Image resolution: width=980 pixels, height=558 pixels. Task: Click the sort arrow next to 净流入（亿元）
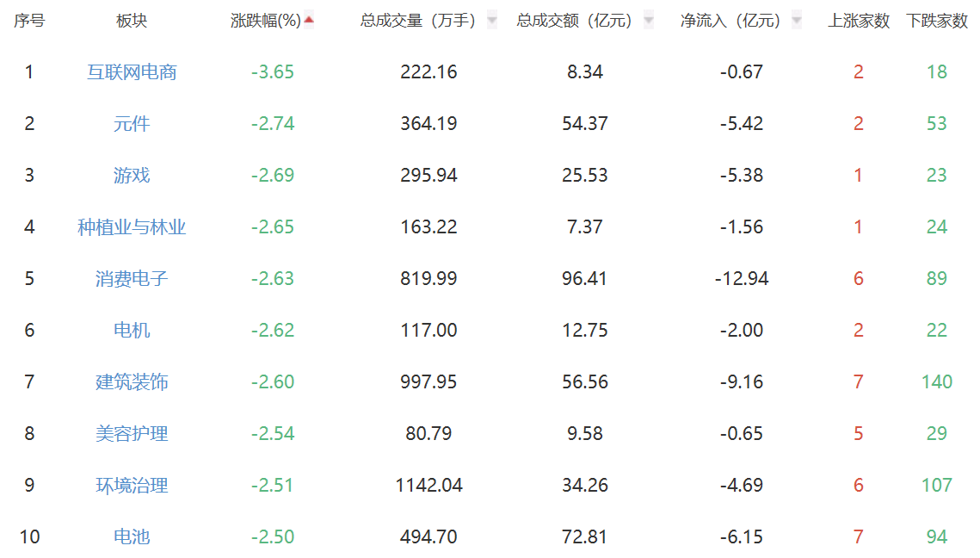coord(796,20)
